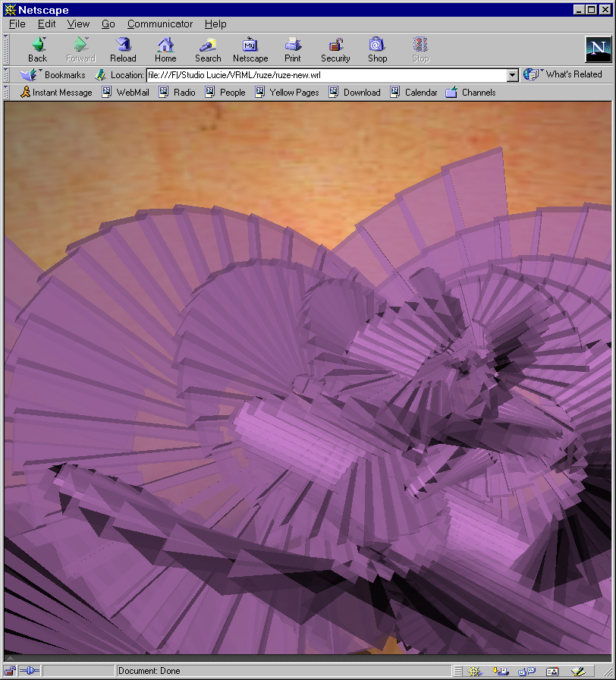Click the Netscape N logo throbber
Viewport: 616px width, 680px height.
599,49
